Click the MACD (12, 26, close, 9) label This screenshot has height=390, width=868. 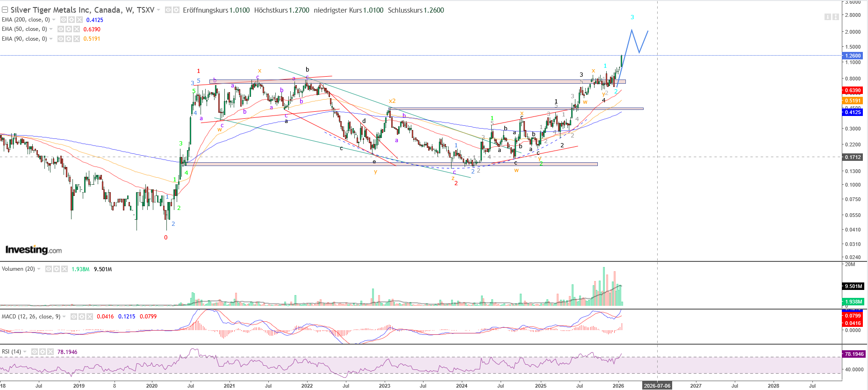[x=31, y=317]
